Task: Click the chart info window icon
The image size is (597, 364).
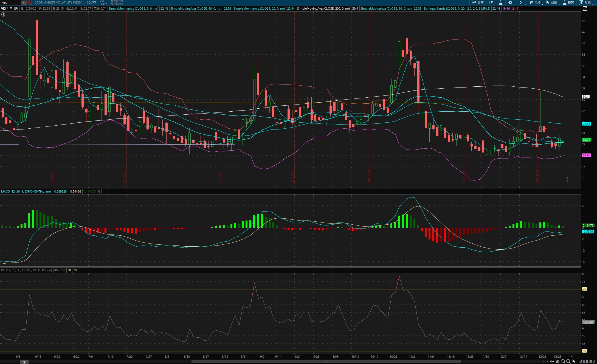Action: (491, 2)
